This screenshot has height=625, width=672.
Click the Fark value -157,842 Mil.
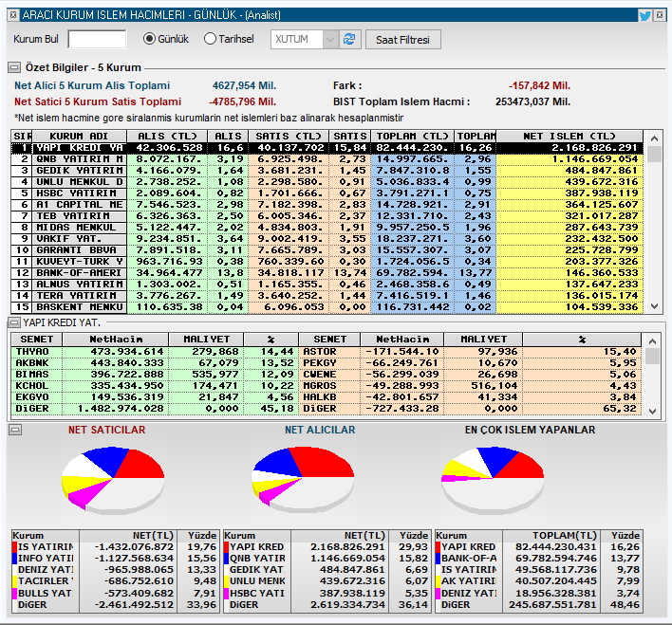(539, 85)
